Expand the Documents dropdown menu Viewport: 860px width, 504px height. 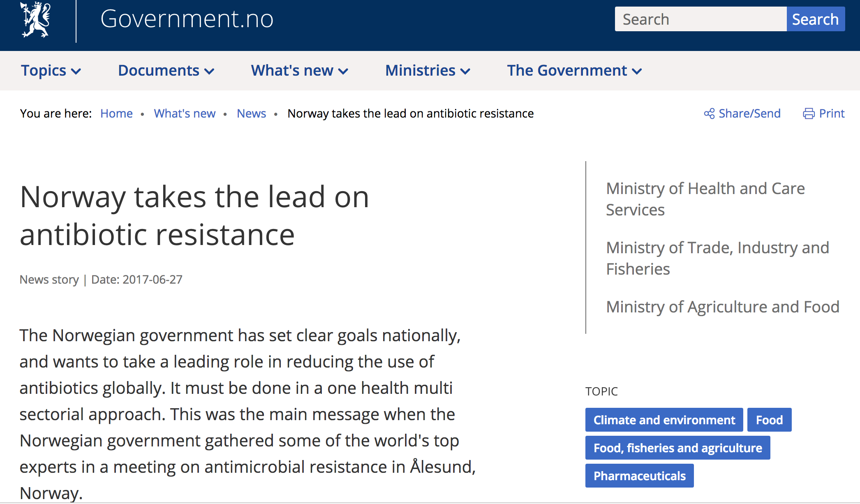click(166, 71)
